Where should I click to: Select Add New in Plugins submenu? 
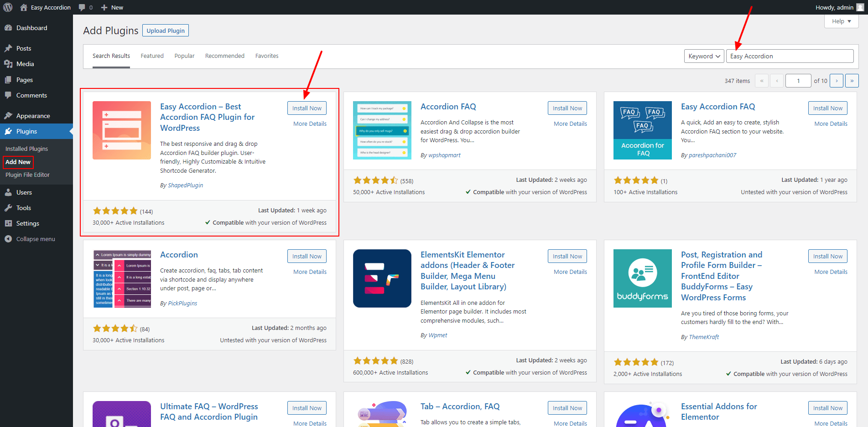(18, 162)
